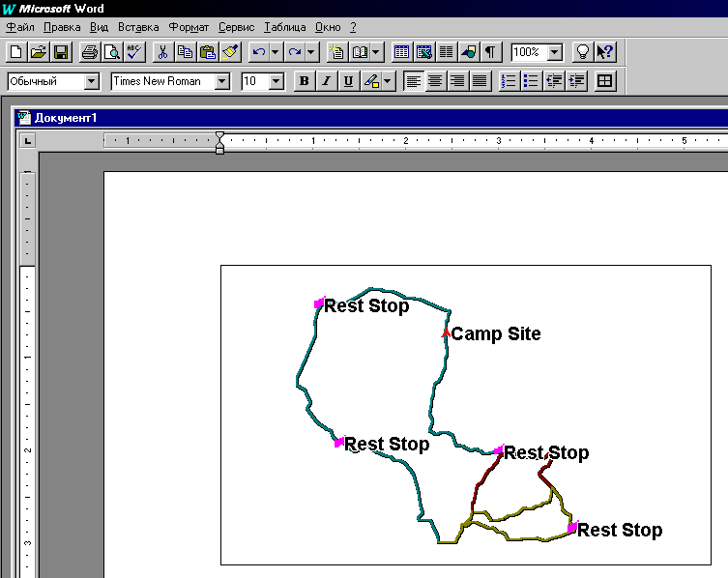Click the ruler tab alignment selector
Viewport: 728px width, 578px height.
tap(27, 141)
